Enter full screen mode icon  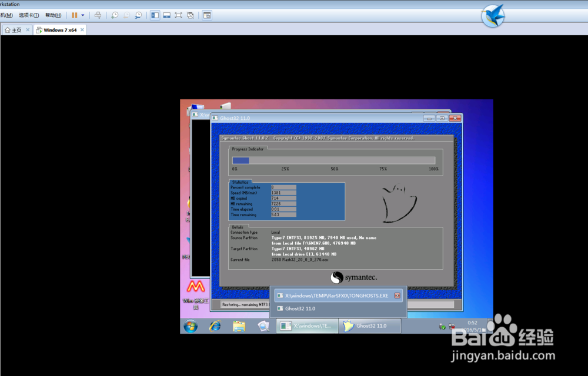(179, 15)
